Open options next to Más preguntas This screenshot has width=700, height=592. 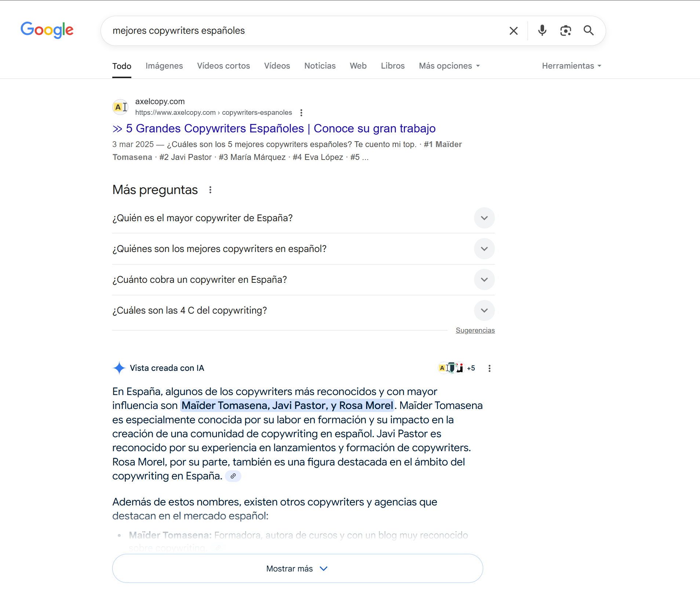click(210, 190)
